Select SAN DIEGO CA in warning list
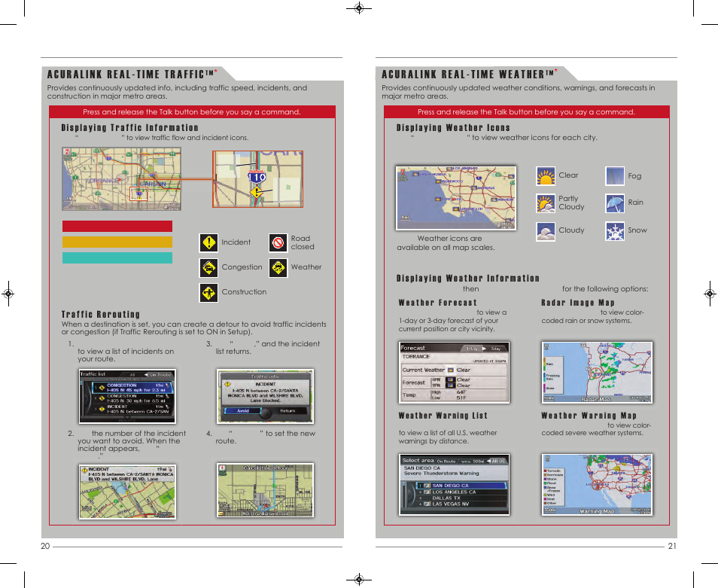718x588 pixels. (462, 486)
